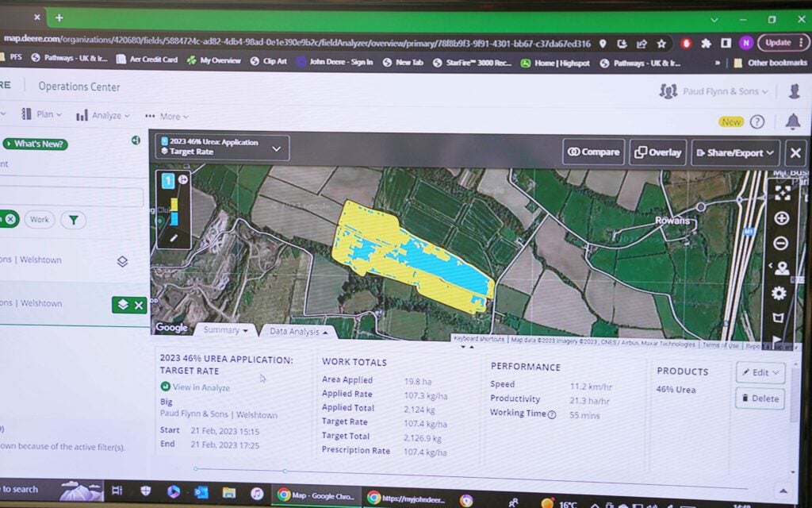Screen dimensions: 812x508
Task: Expand the 2023 46% Urea Application dropdown
Action: click(x=276, y=148)
